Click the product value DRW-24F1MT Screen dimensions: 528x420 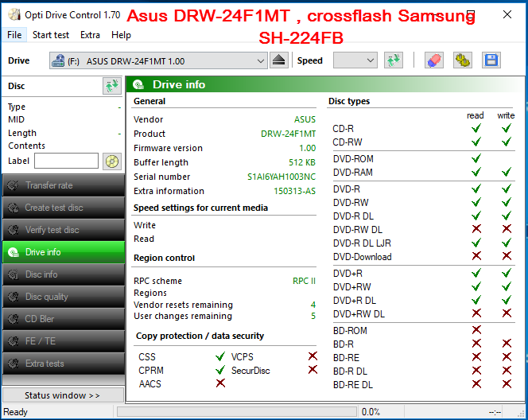(x=288, y=134)
